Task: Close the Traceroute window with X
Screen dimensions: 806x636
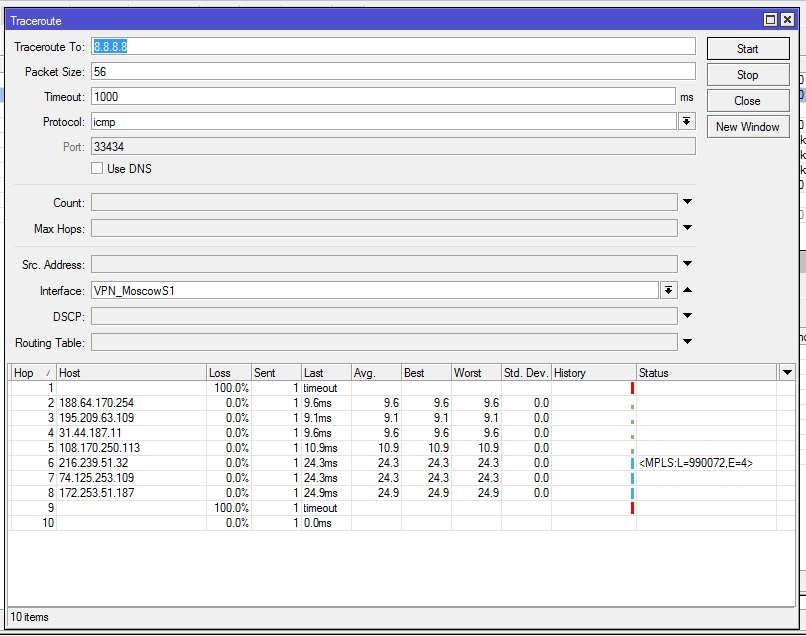Action: click(787, 20)
